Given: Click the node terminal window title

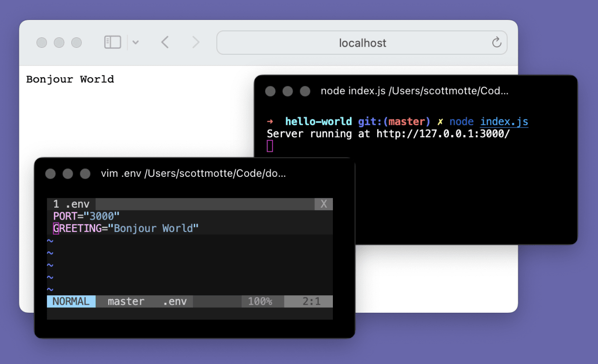Looking at the screenshot, I should (x=415, y=91).
